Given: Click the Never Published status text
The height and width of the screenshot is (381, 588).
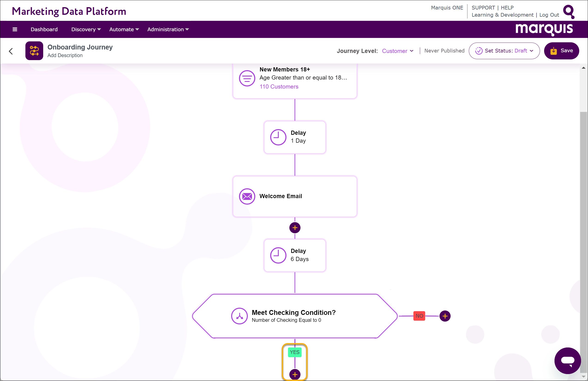Looking at the screenshot, I should point(444,51).
